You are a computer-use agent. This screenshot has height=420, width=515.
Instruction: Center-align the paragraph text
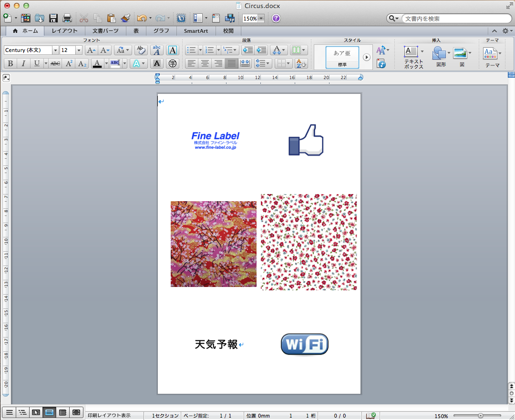205,63
